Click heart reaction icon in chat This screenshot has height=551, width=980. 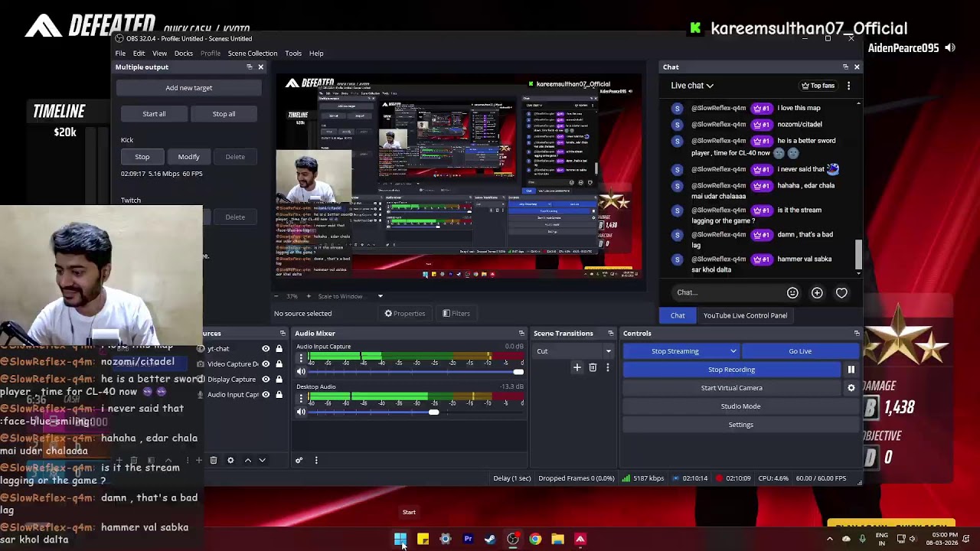(841, 292)
